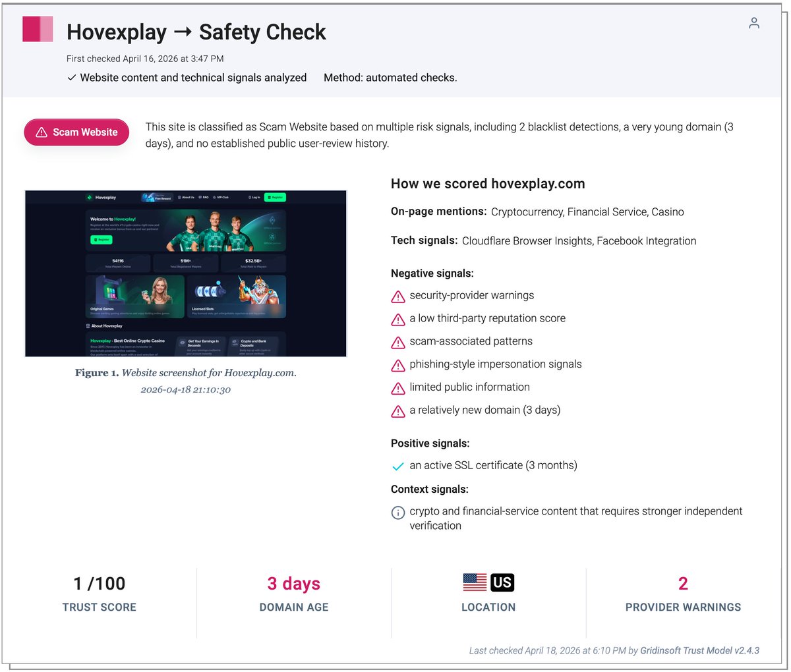This screenshot has width=791, height=672.
Task: Click 'Method: automated checks.' text
Action: (x=390, y=78)
